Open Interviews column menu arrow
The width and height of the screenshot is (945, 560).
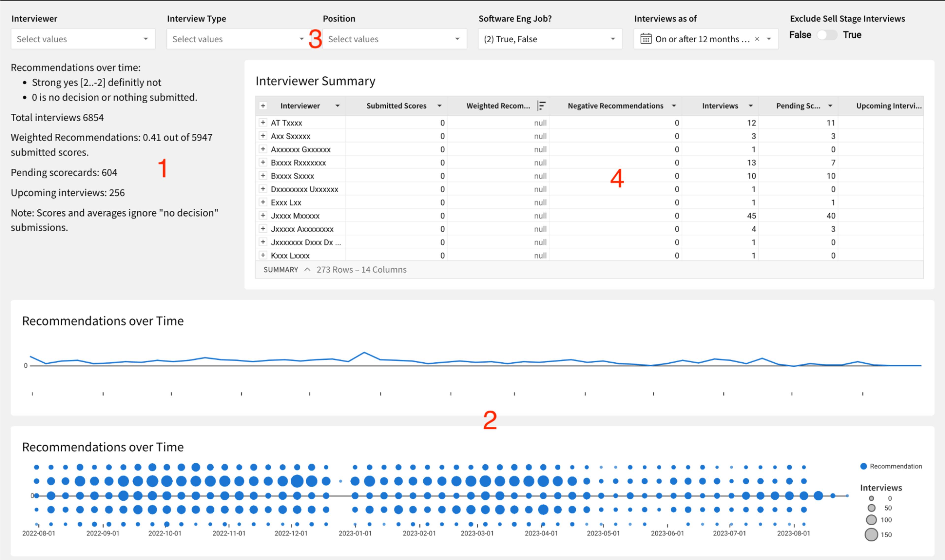(751, 106)
